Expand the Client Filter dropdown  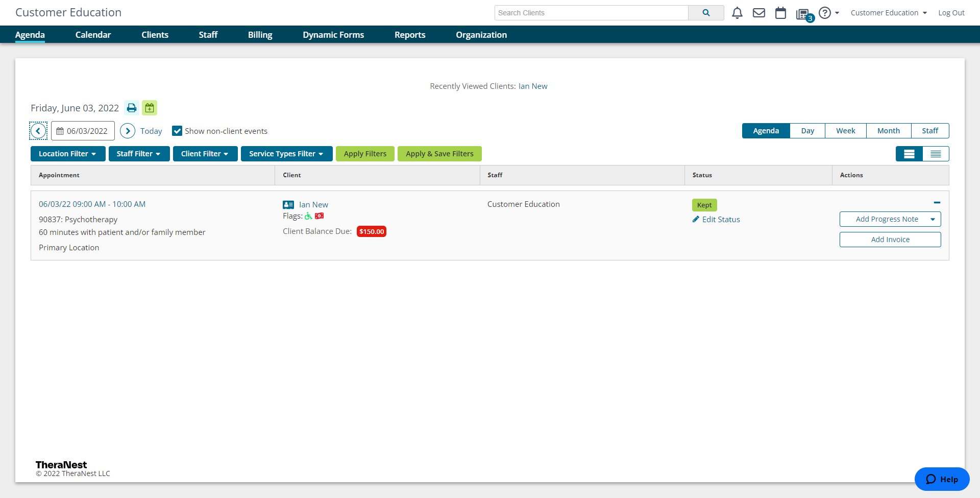point(205,154)
